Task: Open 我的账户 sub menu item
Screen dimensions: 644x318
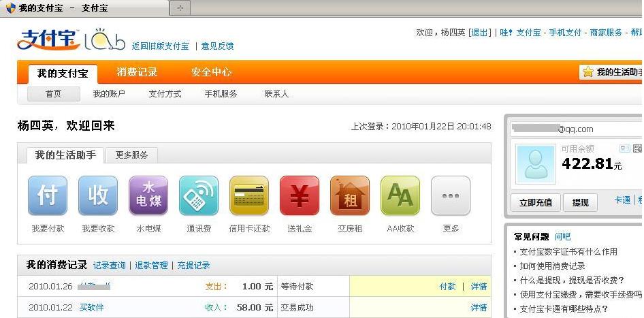Action: point(109,94)
